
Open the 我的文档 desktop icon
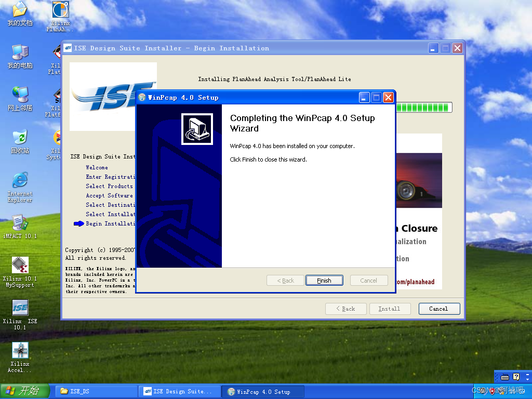tap(20, 14)
